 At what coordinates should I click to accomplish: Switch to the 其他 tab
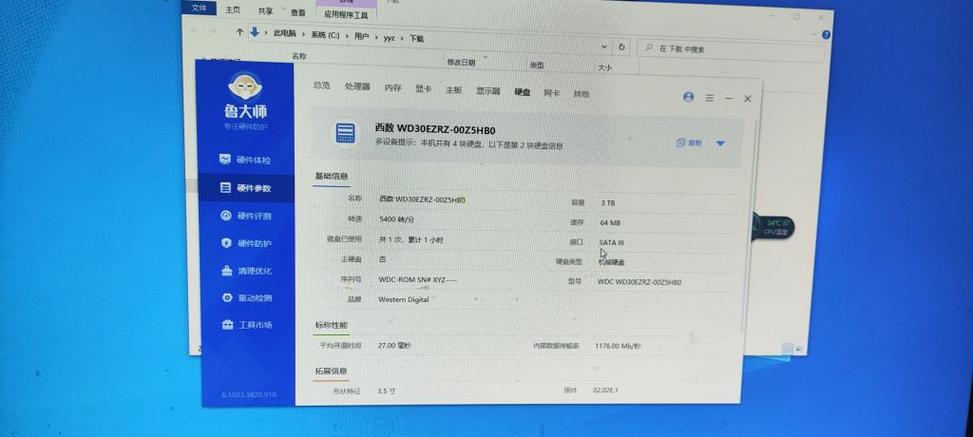(581, 94)
